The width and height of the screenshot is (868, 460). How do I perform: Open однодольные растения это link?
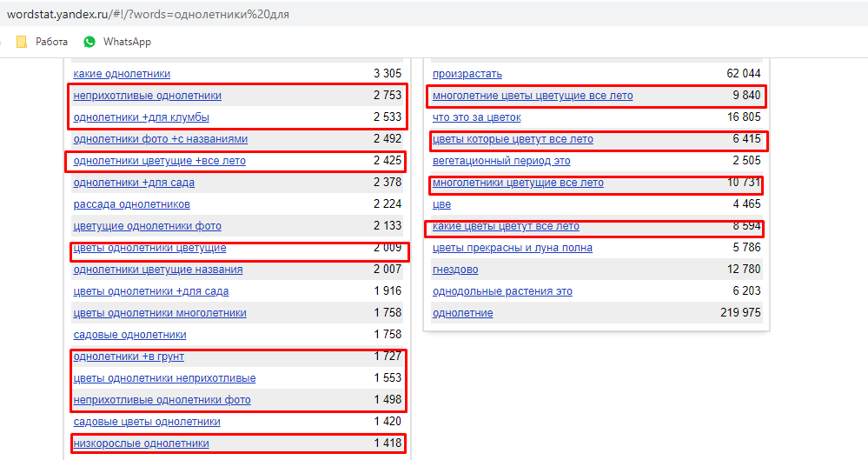[x=503, y=291]
